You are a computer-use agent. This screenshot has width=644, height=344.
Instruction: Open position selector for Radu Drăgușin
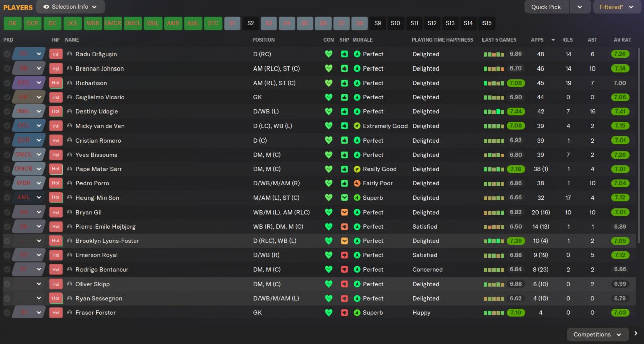click(x=28, y=54)
